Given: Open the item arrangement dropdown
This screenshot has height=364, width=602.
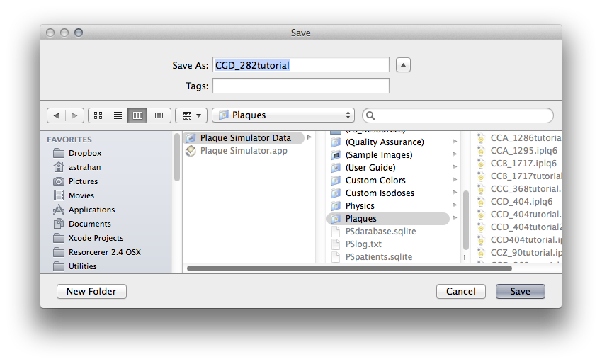Looking at the screenshot, I should (x=191, y=115).
